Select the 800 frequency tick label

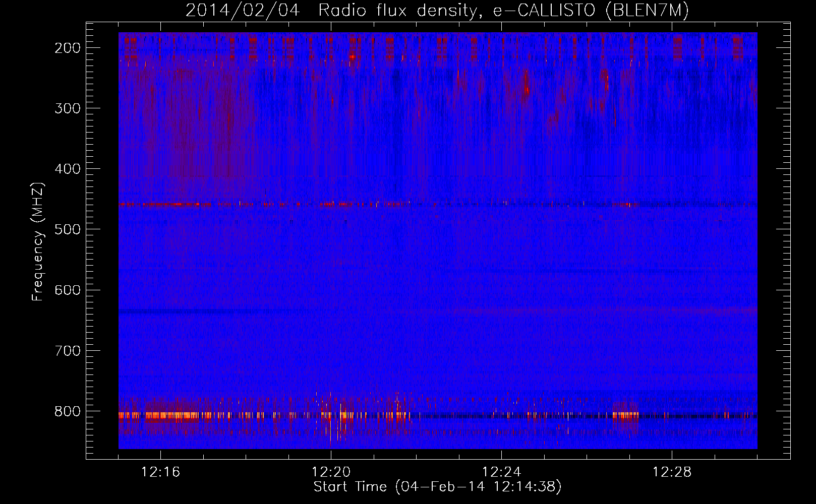[67, 411]
